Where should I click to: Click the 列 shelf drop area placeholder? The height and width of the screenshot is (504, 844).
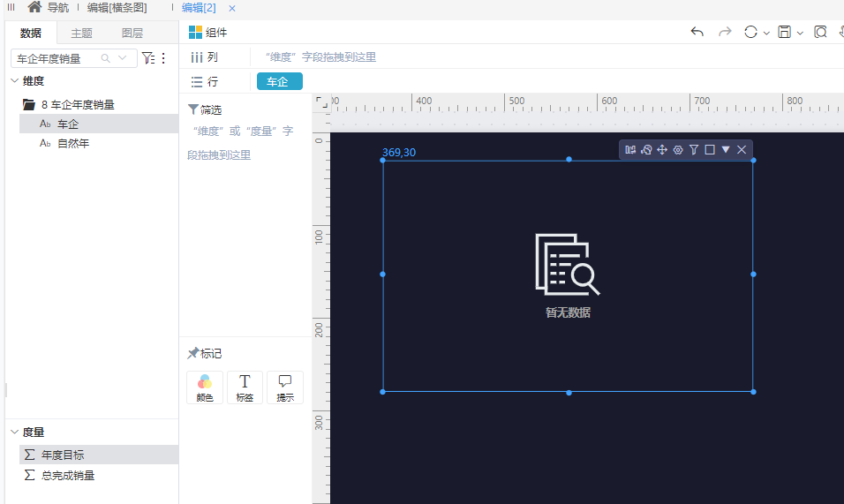click(320, 57)
